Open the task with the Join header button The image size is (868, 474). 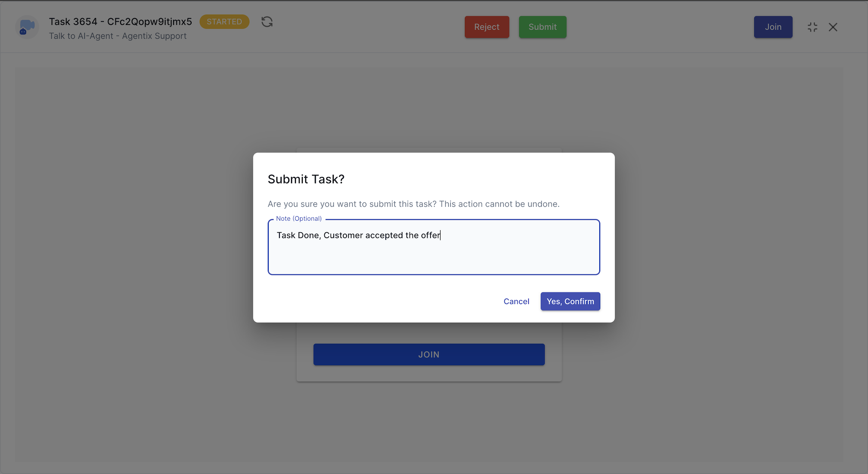(x=773, y=27)
